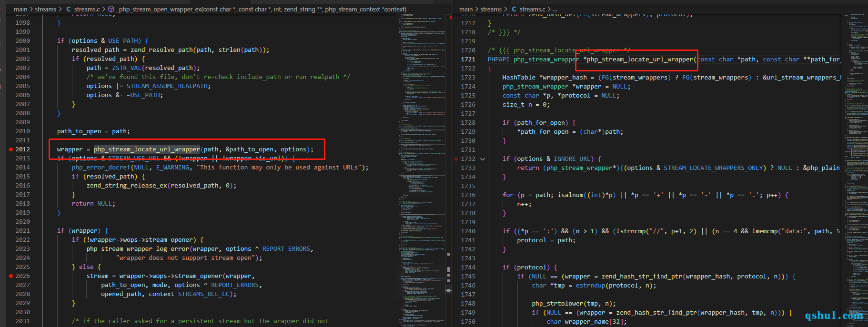This screenshot has width=868, height=327.
Task: Click E_WARNING on line 2014
Action: [172, 167]
